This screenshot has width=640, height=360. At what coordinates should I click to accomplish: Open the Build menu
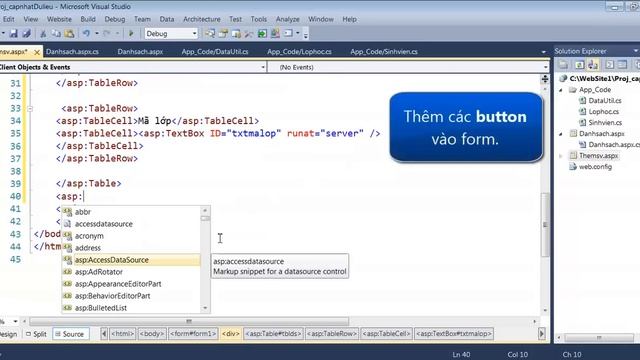88,19
